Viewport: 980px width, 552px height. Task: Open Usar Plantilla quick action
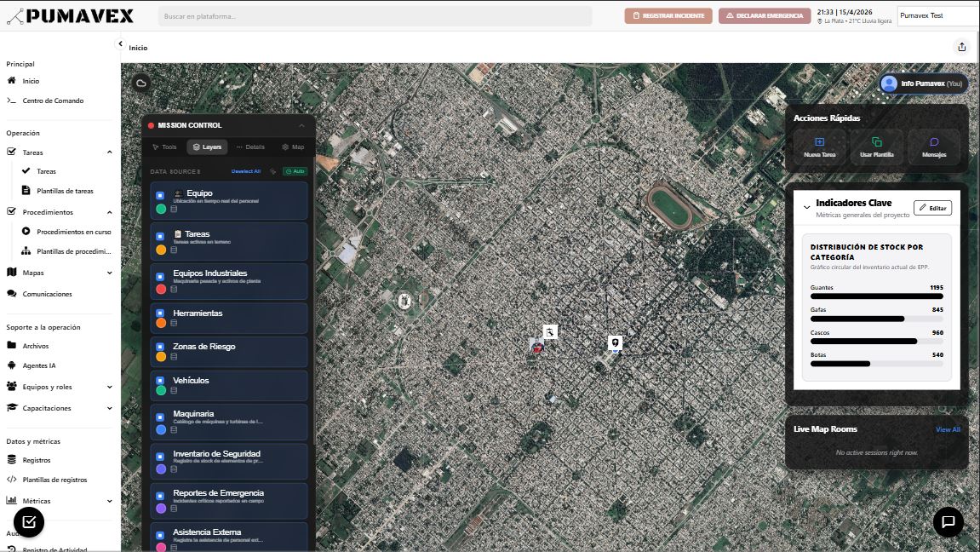point(876,147)
